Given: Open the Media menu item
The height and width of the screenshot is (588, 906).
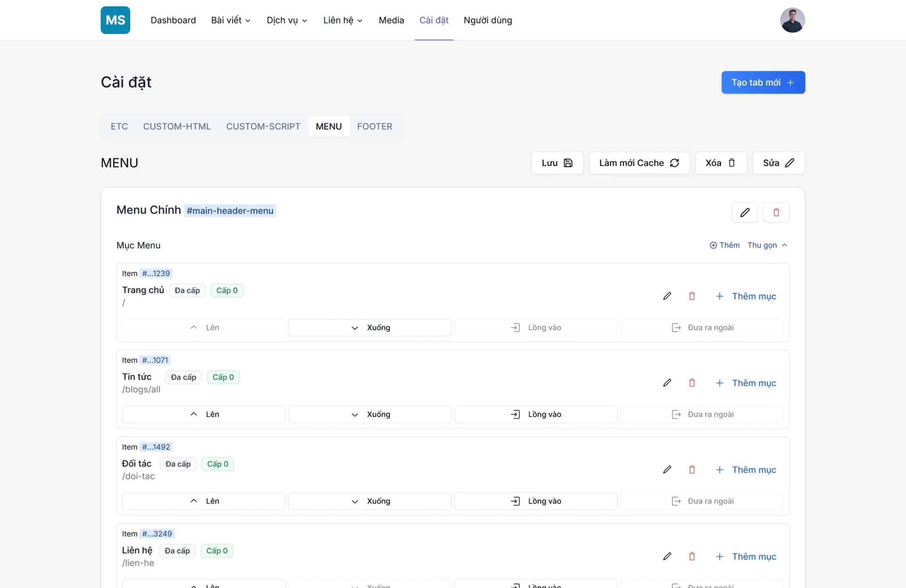Looking at the screenshot, I should click(391, 20).
